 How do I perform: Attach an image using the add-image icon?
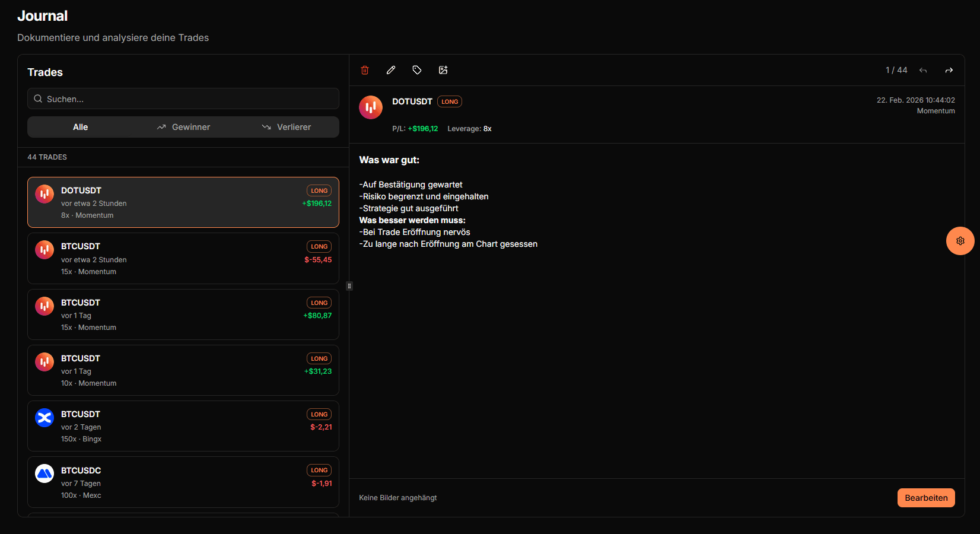tap(443, 70)
